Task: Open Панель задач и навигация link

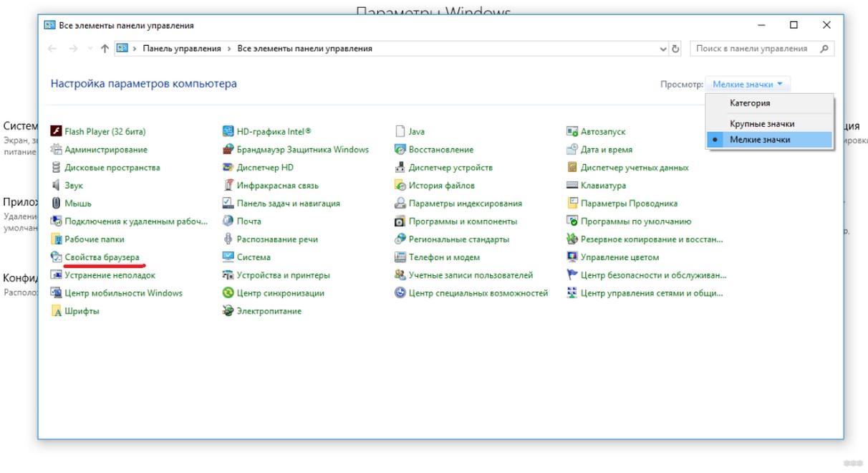Action: click(289, 204)
